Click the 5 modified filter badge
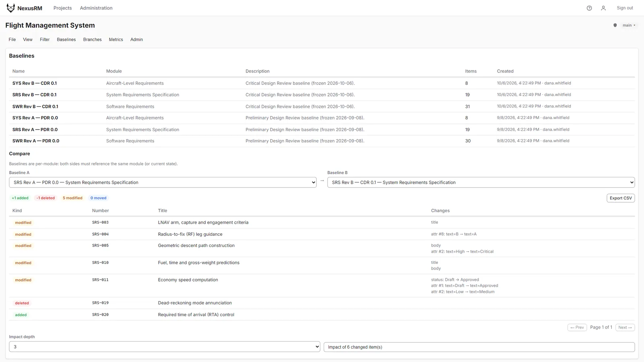The width and height of the screenshot is (644, 362). click(72, 198)
